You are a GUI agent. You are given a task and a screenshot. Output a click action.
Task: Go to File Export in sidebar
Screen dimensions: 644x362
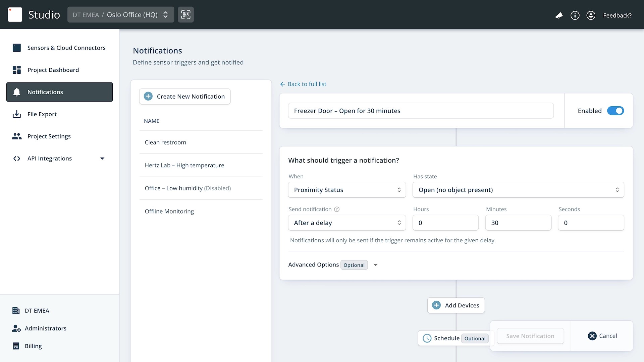[42, 114]
